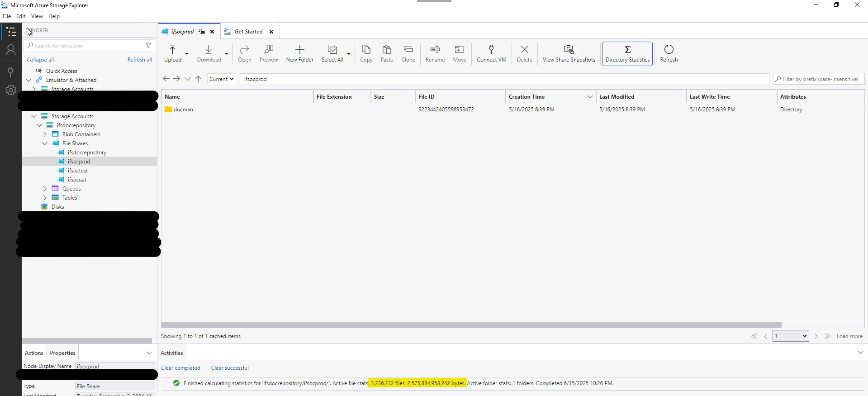This screenshot has width=868, height=396.
Task: Open the Account Management person icon
Action: 11,50
